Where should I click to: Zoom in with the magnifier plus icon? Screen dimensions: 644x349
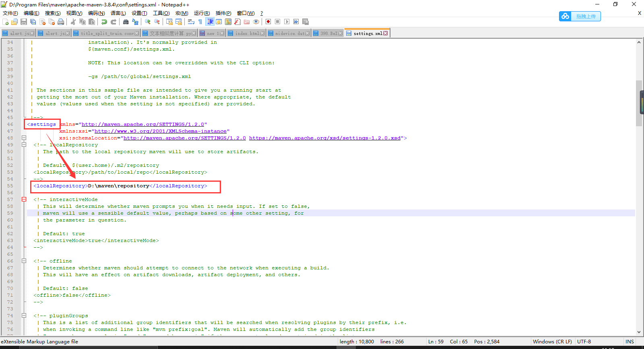click(148, 22)
